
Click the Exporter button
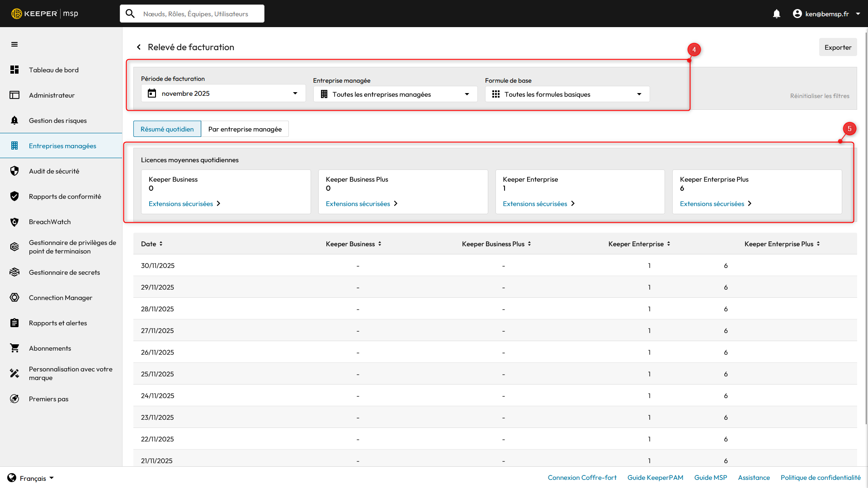pos(837,47)
